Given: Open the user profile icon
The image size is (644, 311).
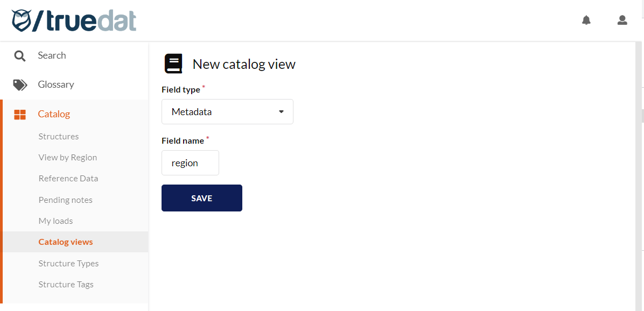Looking at the screenshot, I should point(622,20).
